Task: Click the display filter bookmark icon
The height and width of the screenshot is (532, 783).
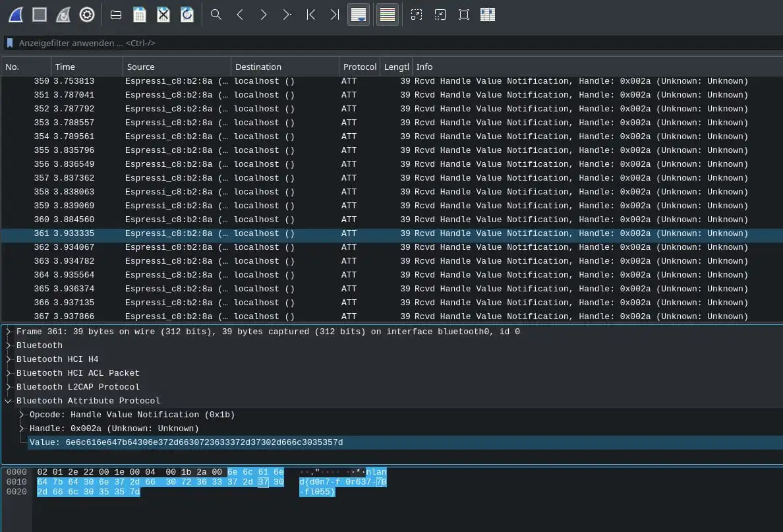Action: (10, 44)
